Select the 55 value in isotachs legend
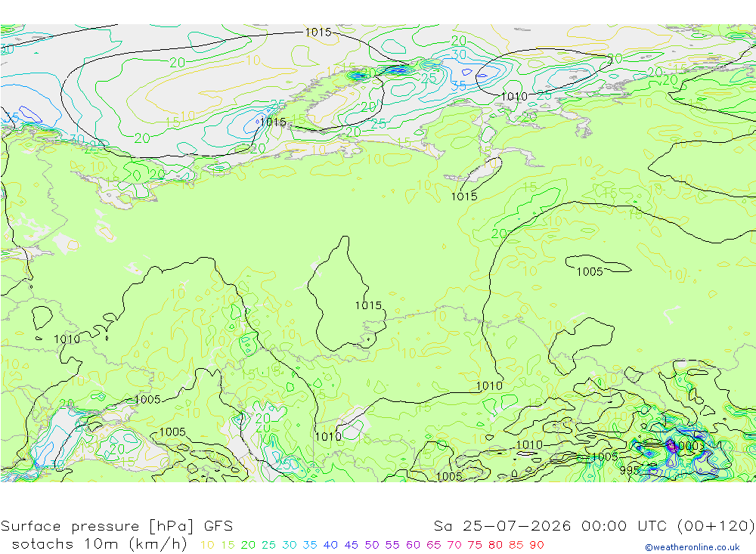The image size is (756, 554). [x=392, y=546]
